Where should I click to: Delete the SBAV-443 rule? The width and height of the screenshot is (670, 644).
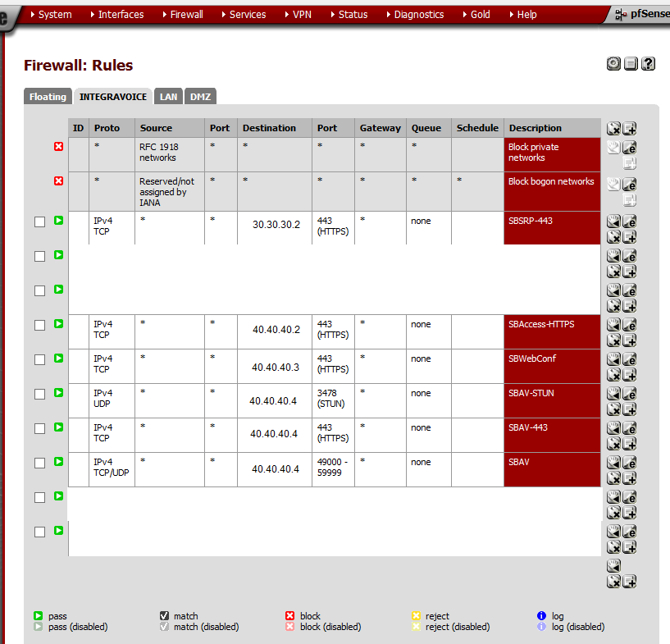click(613, 444)
